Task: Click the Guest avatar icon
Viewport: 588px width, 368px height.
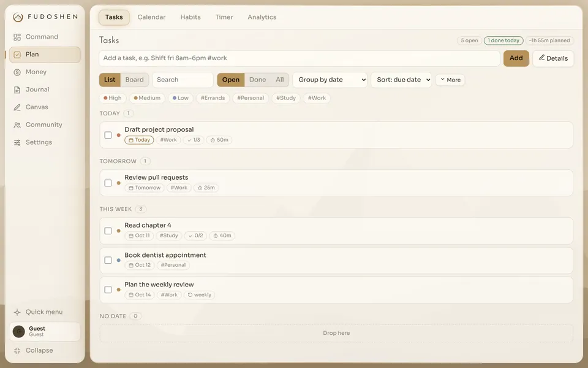Action: 19,332
